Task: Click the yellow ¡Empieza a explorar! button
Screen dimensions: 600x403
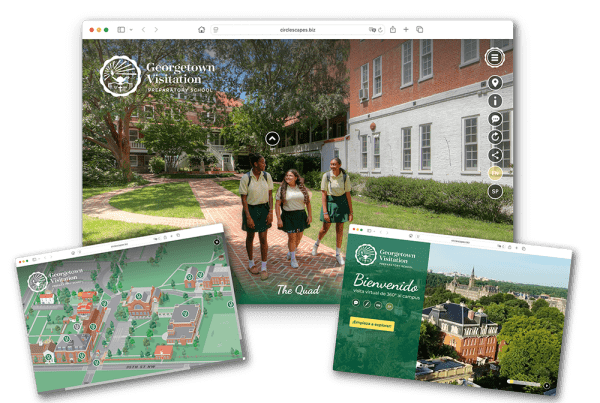Action: click(372, 325)
